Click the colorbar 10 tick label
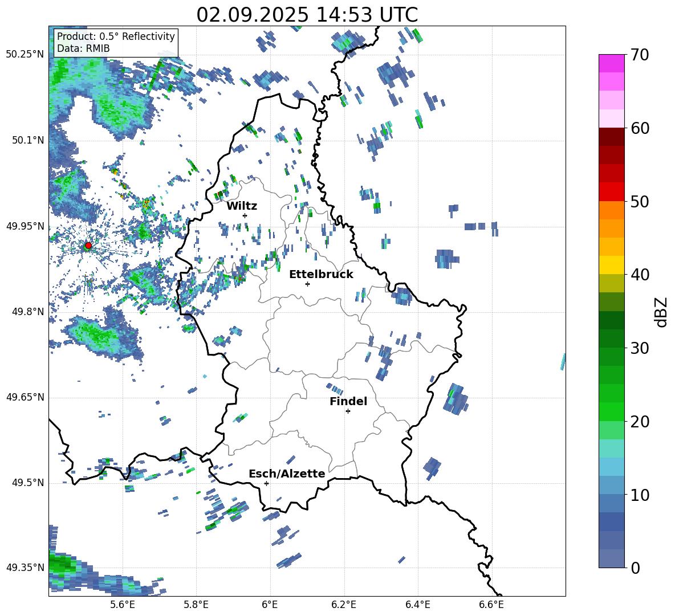 point(640,495)
